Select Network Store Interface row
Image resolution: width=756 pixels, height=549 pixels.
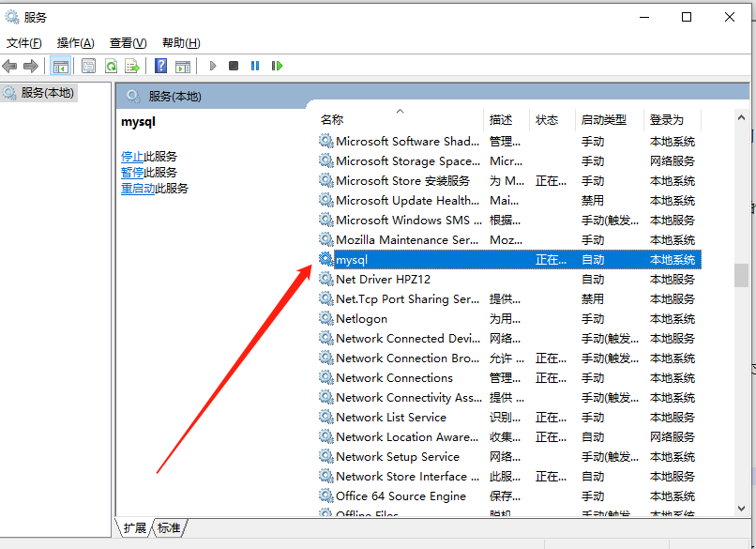tap(509, 476)
